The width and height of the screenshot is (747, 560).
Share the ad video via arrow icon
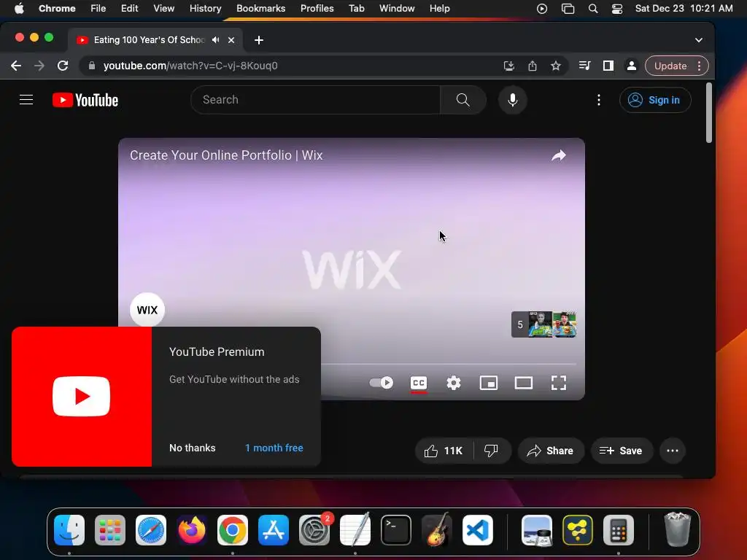coord(559,155)
